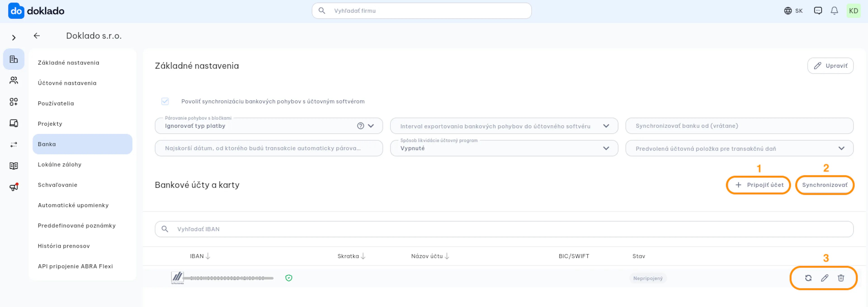This screenshot has width=868, height=307.
Task: Sort the table by Skratka column
Action: 351,256
